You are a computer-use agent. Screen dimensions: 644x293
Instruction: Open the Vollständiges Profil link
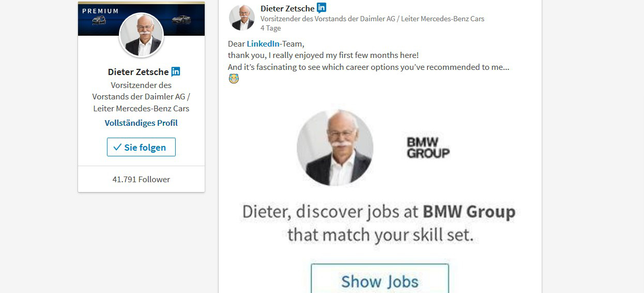coord(141,123)
